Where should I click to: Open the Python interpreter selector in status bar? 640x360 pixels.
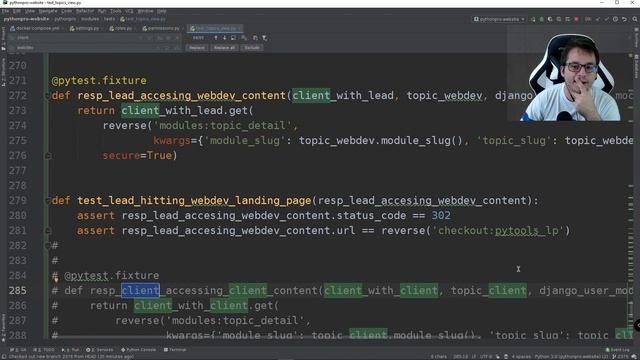571,356
